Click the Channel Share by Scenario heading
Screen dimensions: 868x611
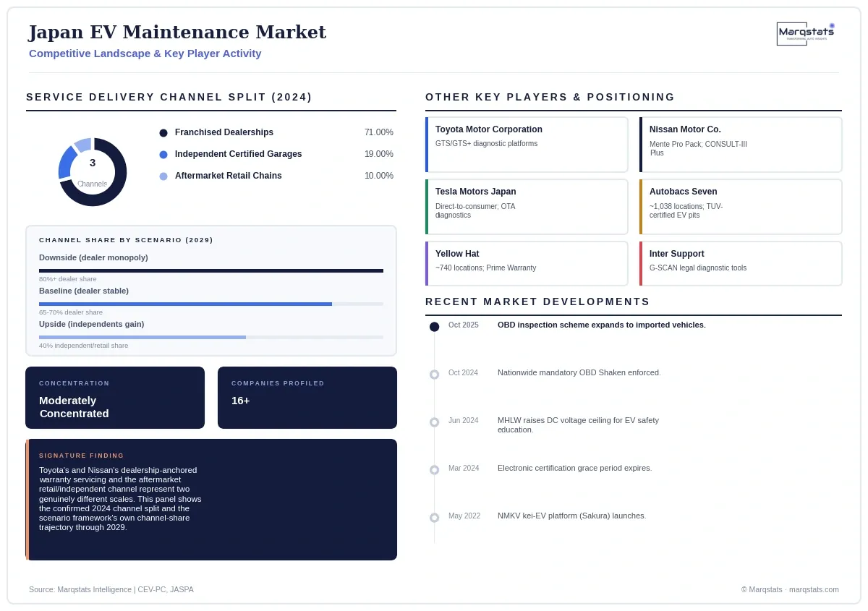[x=127, y=240]
